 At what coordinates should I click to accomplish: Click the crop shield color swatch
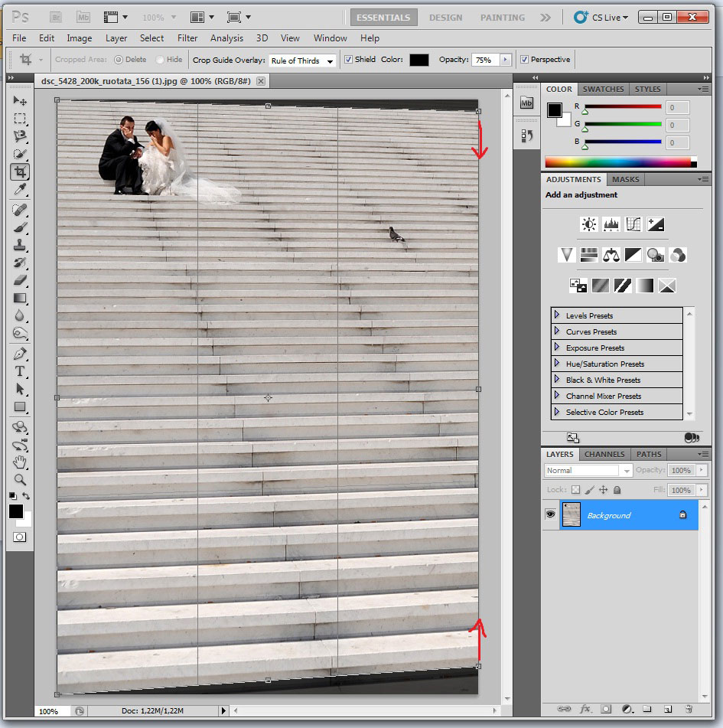(418, 60)
